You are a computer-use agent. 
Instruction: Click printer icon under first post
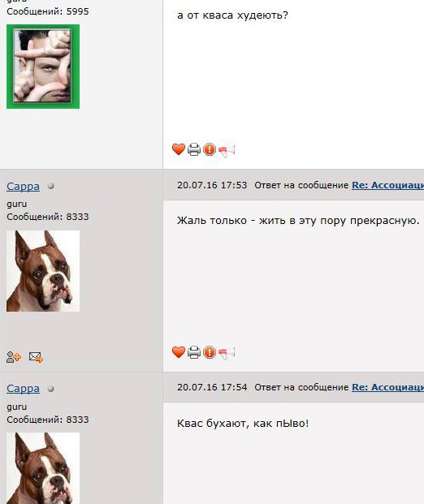[x=194, y=149]
